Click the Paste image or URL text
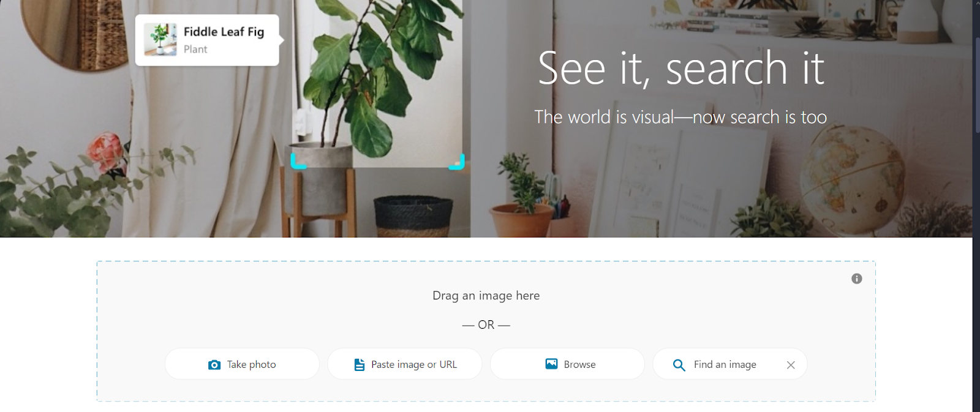The height and width of the screenshot is (412, 980). coord(414,364)
